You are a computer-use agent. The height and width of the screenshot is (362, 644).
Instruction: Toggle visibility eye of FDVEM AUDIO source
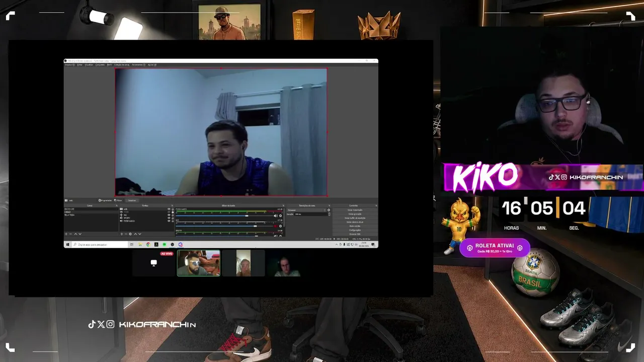(169, 221)
